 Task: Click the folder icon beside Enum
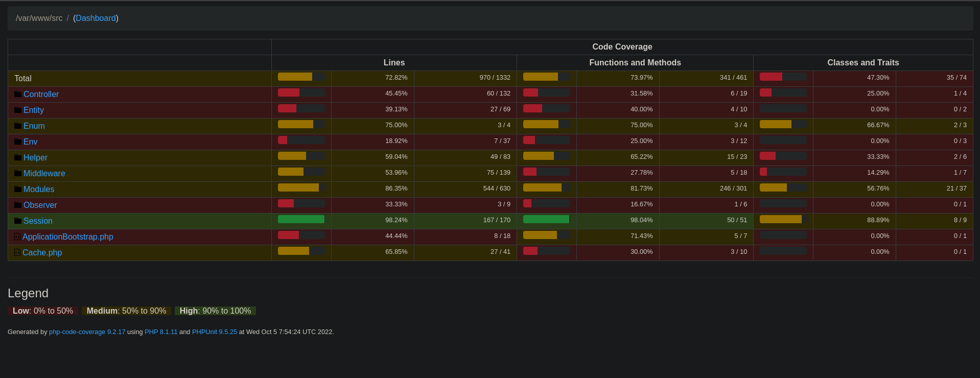[x=18, y=126]
